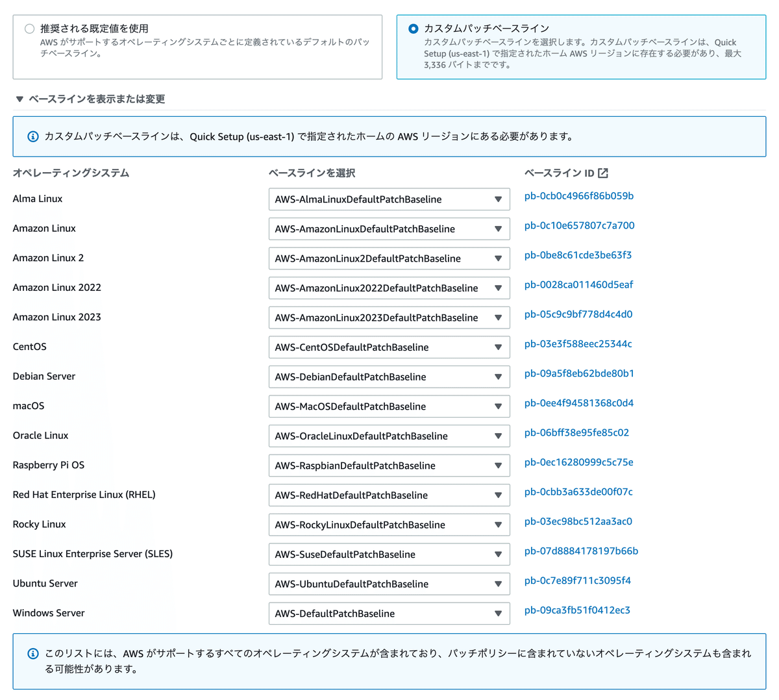Click the Windows Server row label
Screen dimensions: 779x700
(49, 613)
